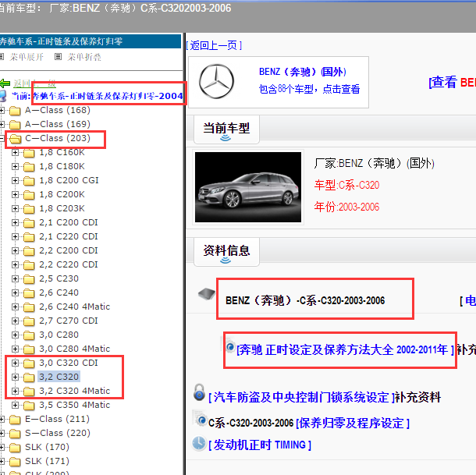Select the 当前车型 tab header
The width and height of the screenshot is (476, 475).
pos(226,129)
